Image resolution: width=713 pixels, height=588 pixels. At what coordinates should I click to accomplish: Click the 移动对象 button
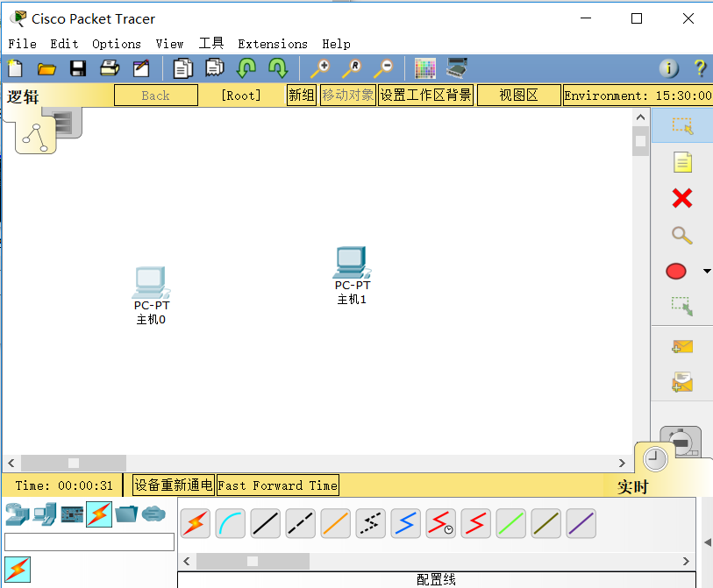pyautogui.click(x=348, y=95)
